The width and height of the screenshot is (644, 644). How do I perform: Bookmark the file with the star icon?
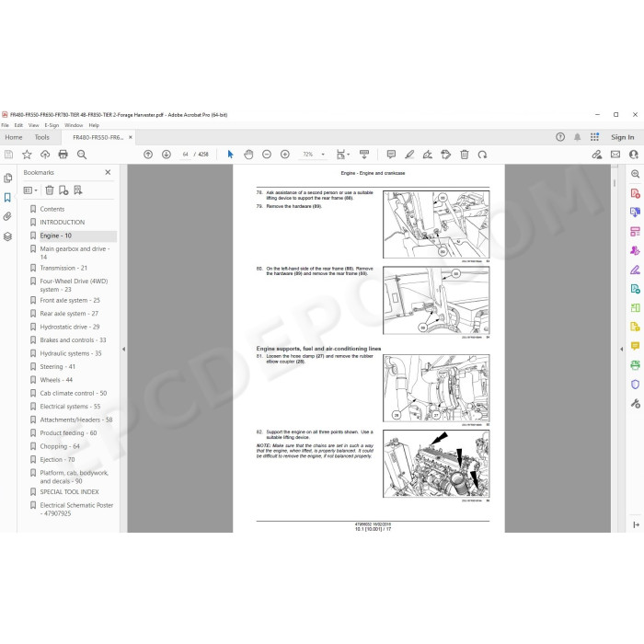click(27, 155)
